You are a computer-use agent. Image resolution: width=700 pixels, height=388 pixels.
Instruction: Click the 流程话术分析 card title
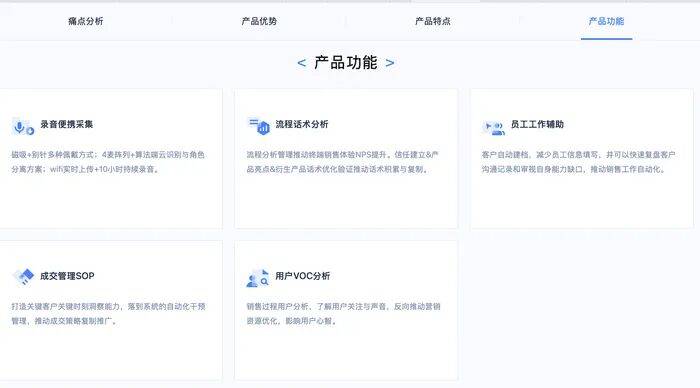click(302, 124)
